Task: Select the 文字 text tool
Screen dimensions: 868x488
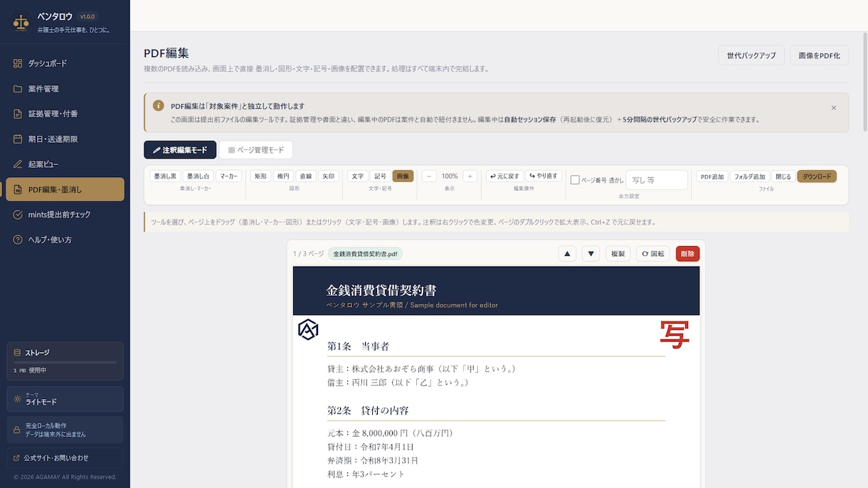Action: 358,176
